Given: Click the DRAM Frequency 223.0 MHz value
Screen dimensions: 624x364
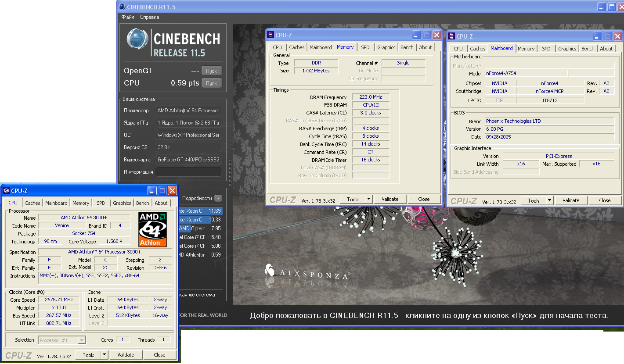Looking at the screenshot, I should coord(371,97).
